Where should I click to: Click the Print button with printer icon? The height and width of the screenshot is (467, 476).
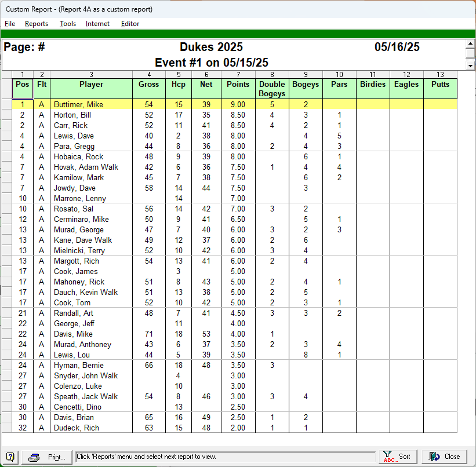pos(49,457)
